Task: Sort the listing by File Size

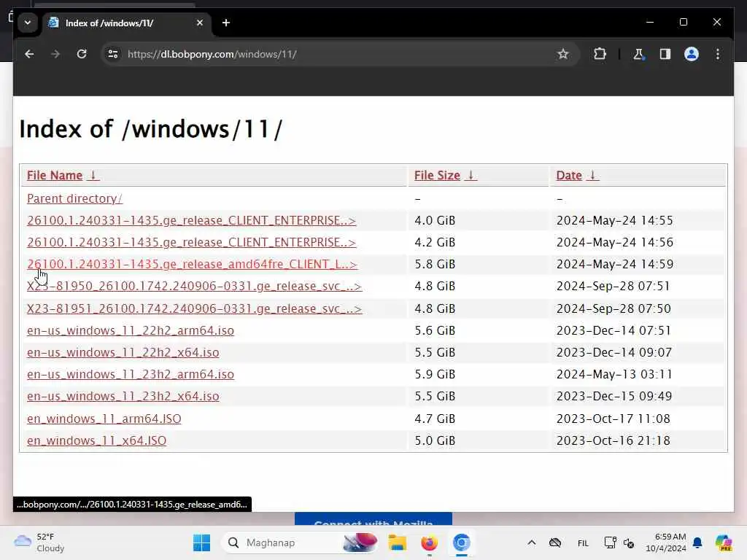Action: 437,175
